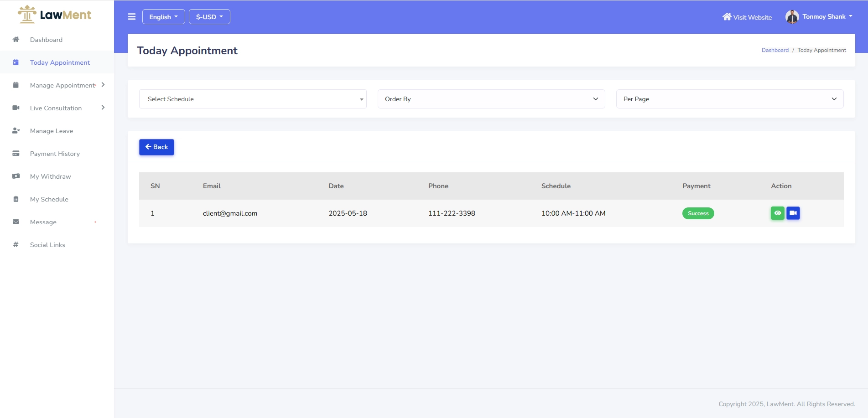Click the date 2025-05-18 cell
The image size is (868, 418).
[348, 213]
